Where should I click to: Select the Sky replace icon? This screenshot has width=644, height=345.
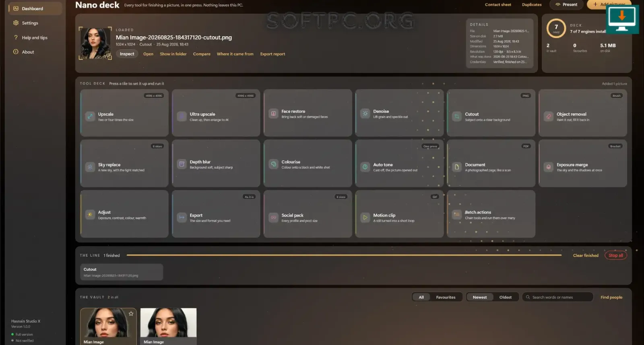tap(90, 167)
